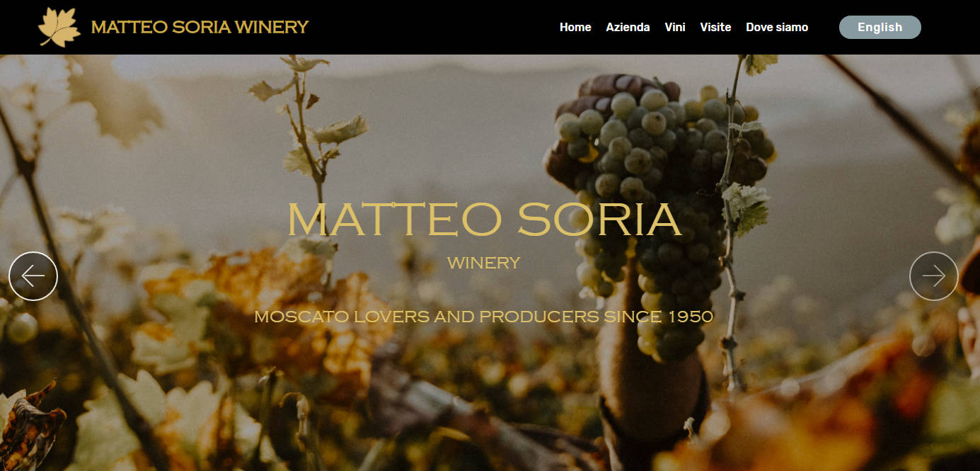Viewport: 980px width, 471px height.
Task: Navigate to the Visite section
Action: 715,27
